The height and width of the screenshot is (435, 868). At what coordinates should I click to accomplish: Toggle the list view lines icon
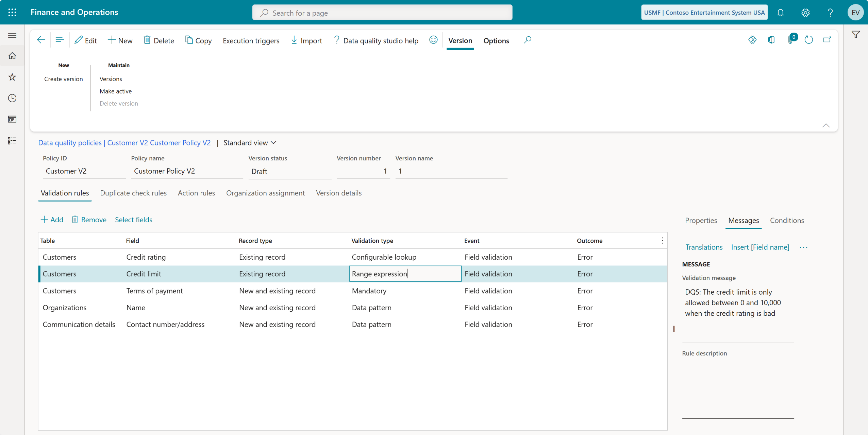[60, 40]
